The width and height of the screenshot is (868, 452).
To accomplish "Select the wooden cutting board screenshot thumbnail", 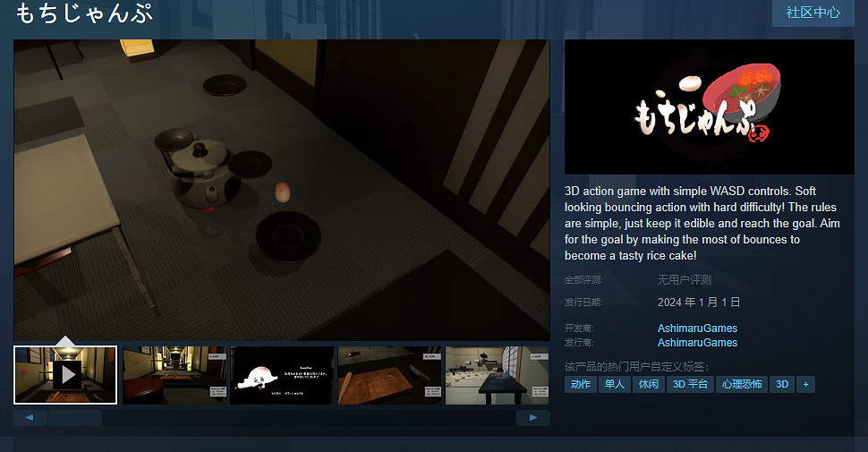I will (390, 375).
